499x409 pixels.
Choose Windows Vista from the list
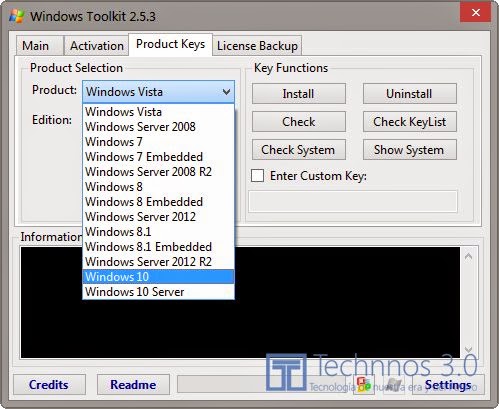[x=158, y=112]
